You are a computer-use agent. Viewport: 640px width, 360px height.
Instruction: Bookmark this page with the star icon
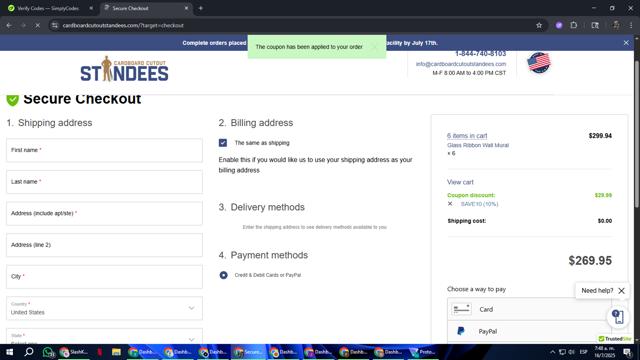click(539, 25)
